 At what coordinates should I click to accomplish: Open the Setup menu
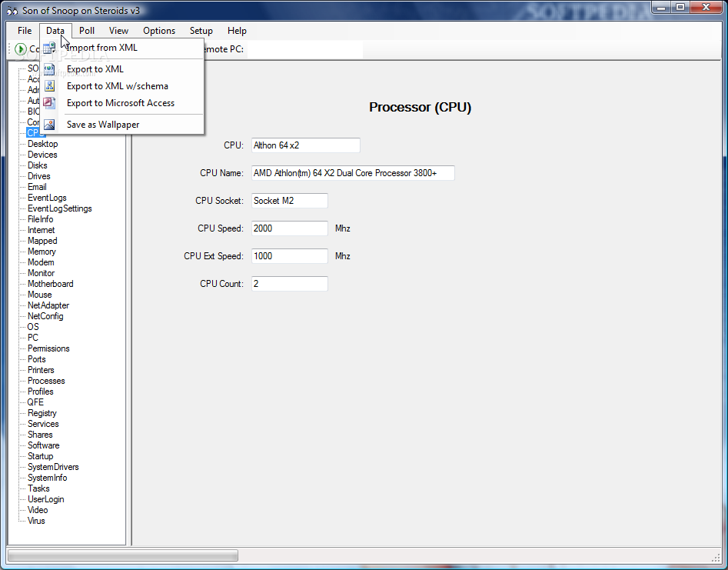pyautogui.click(x=201, y=31)
